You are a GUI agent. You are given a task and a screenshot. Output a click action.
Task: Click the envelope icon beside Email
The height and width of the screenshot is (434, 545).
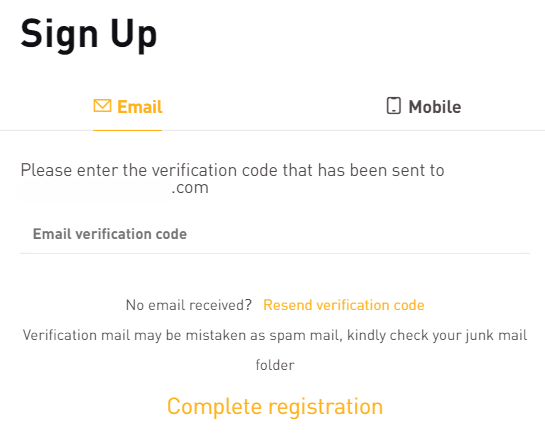pyautogui.click(x=102, y=106)
